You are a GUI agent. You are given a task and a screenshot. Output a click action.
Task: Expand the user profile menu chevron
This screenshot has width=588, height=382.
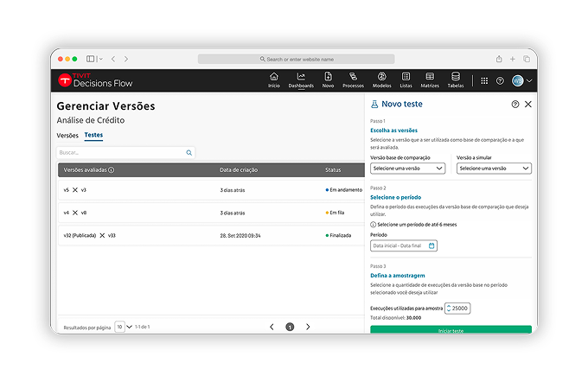point(529,80)
